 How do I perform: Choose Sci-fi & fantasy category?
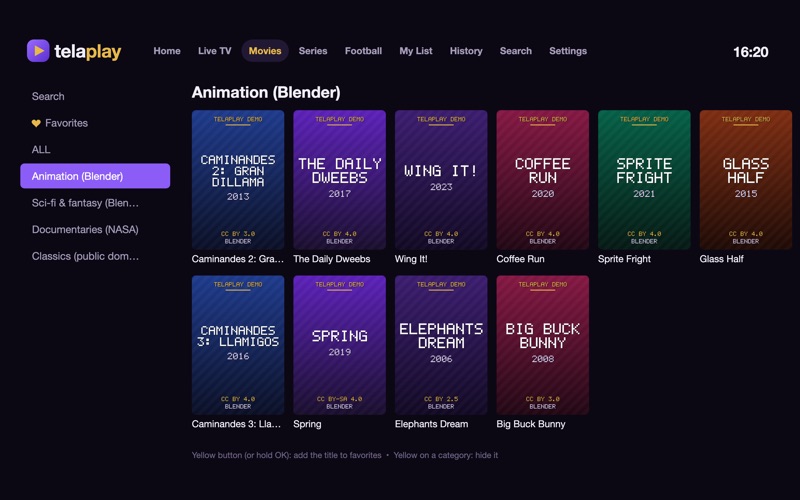[x=95, y=203]
